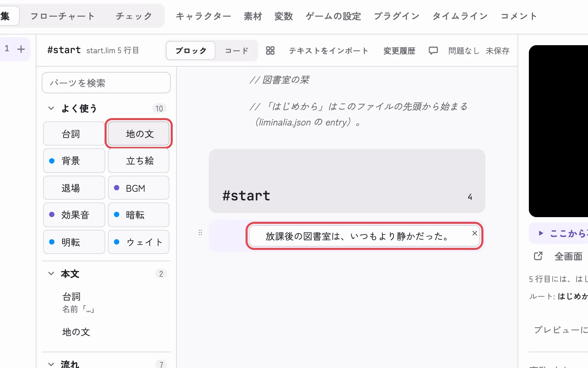Image resolution: width=588 pixels, height=368 pixels.
Task: Open the 素材 menu
Action: pyautogui.click(x=253, y=16)
